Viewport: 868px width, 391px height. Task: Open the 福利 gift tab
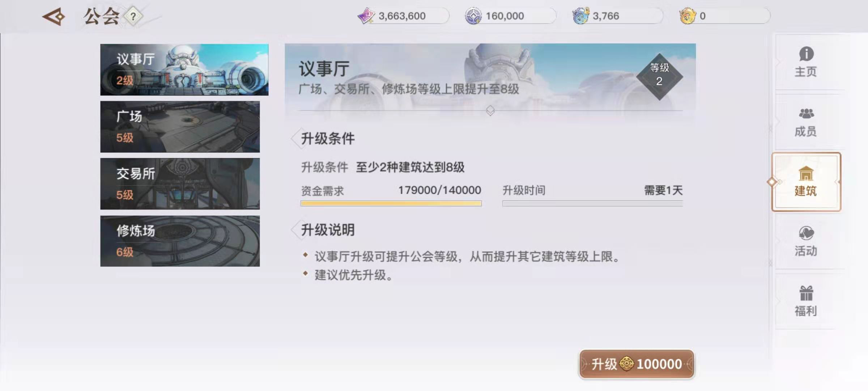point(806,301)
